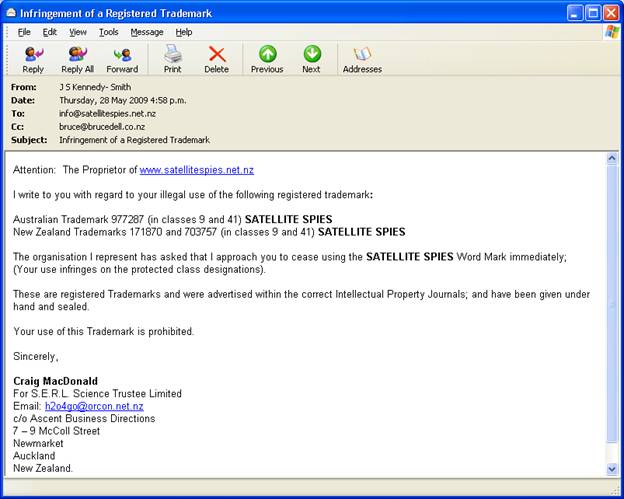Click the Subject line text in header
Viewport: 624px width, 499px height.
(x=135, y=140)
